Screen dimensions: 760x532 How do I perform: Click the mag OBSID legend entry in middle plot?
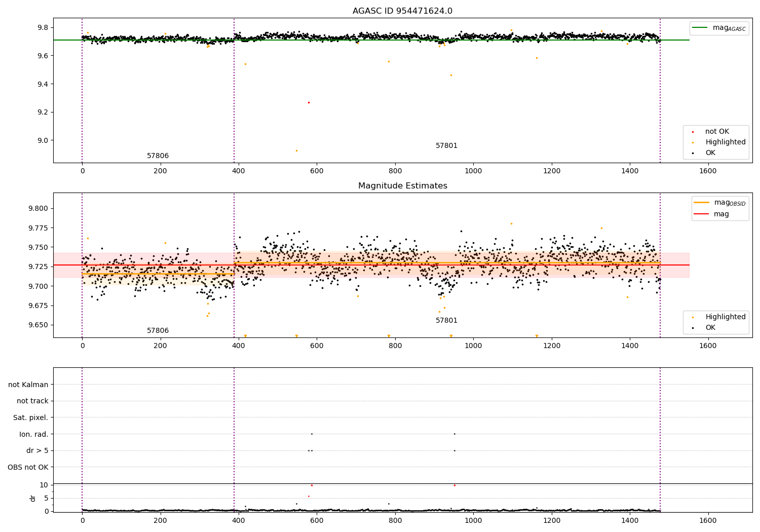coord(720,203)
